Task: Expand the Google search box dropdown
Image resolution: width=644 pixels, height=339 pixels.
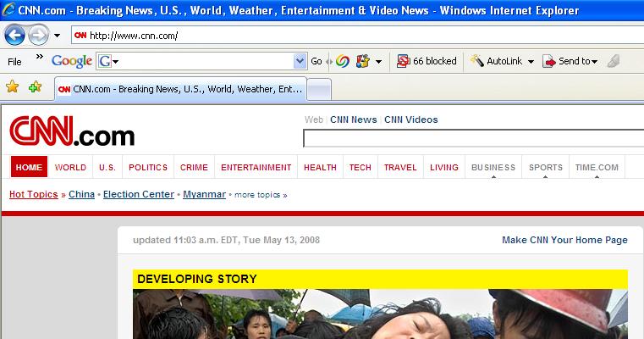Action: (x=300, y=61)
